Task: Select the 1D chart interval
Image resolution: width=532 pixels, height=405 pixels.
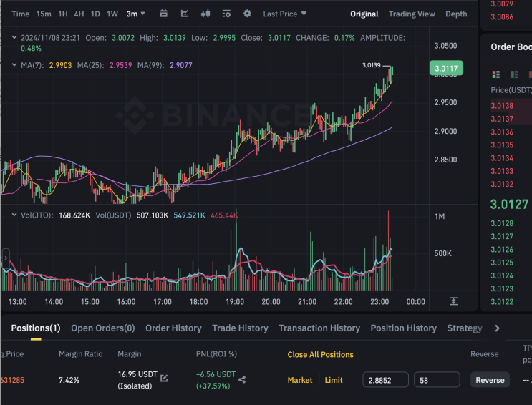Action: (x=95, y=14)
